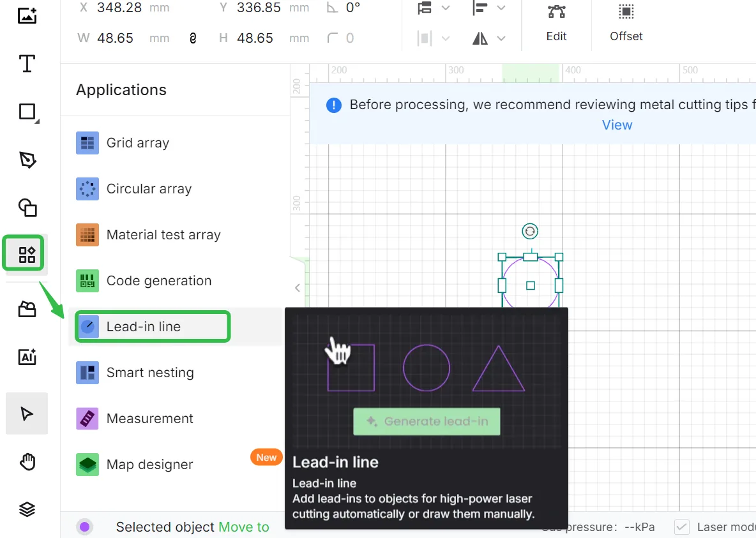
Task: Expand the align dropdown arrow
Action: pos(501,8)
